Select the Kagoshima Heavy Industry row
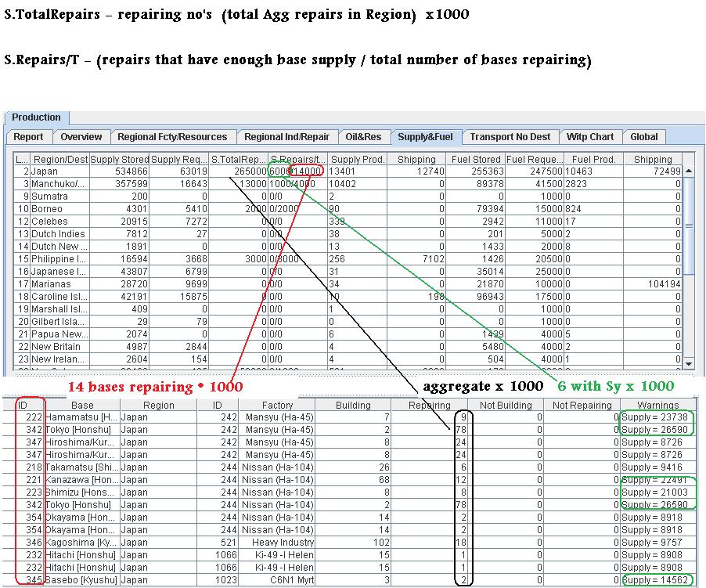 (x=349, y=543)
